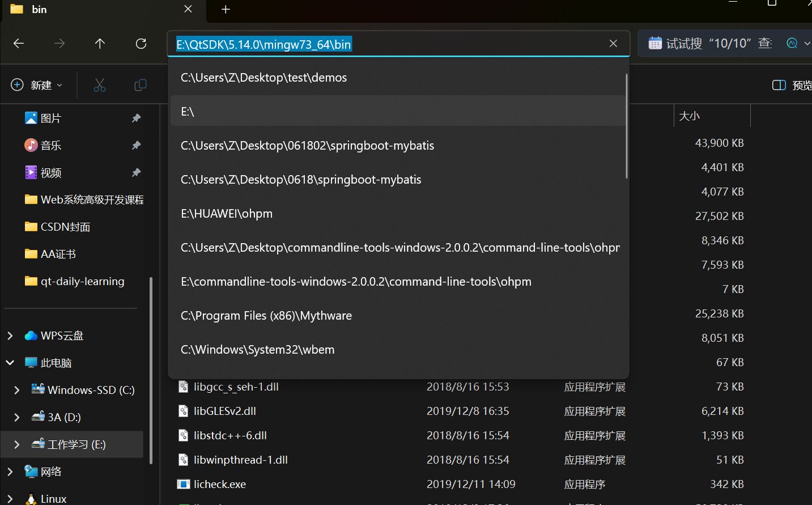Click the pin icon beside 音乐
The height and width of the screenshot is (505, 812).
(136, 145)
